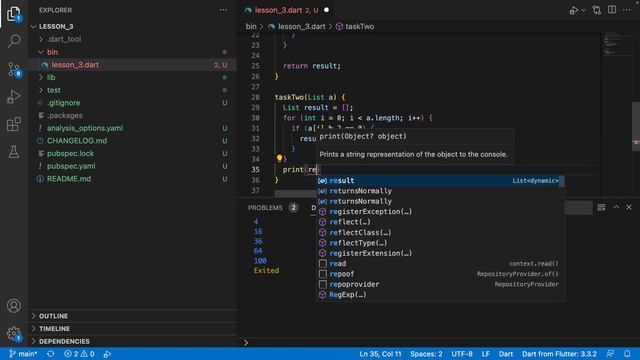Viewport: 640px width, 360px height.
Task: Change language mode via Dart status item
Action: (x=506, y=354)
